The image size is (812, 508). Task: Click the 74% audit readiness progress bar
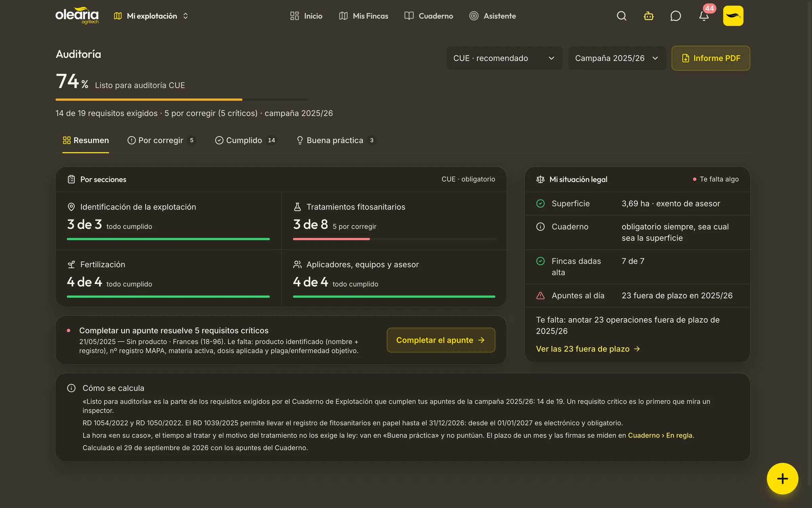click(182, 100)
